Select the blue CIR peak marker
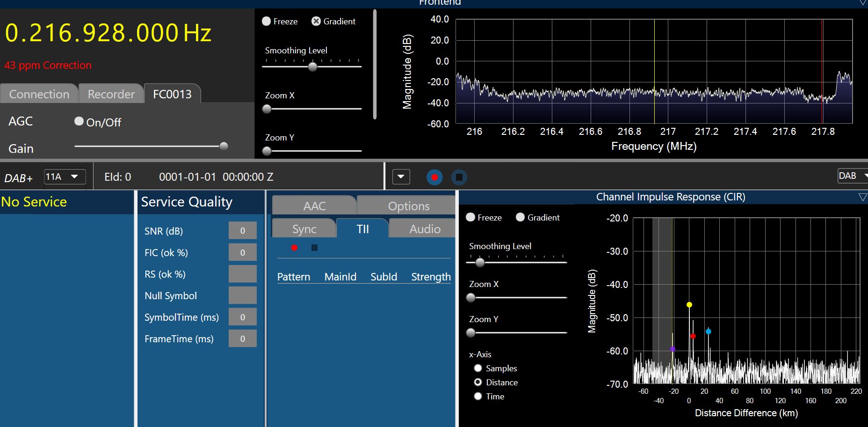The width and height of the screenshot is (868, 427). point(708,331)
